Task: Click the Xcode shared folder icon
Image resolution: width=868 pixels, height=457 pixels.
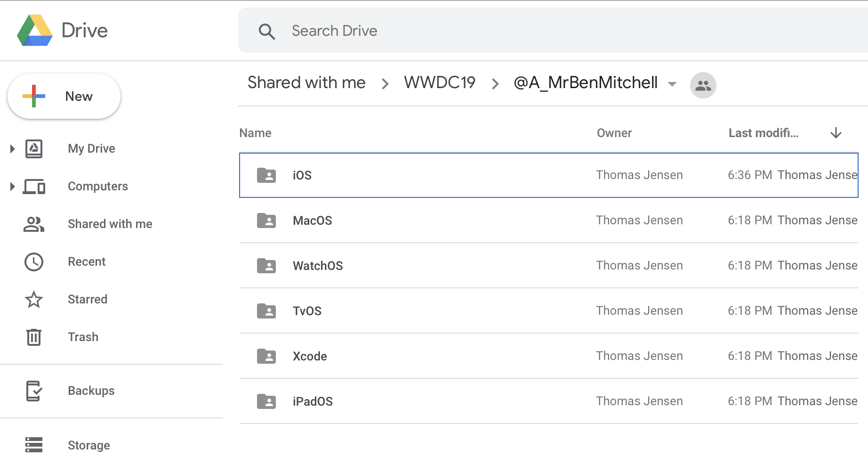Action: pyautogui.click(x=266, y=356)
